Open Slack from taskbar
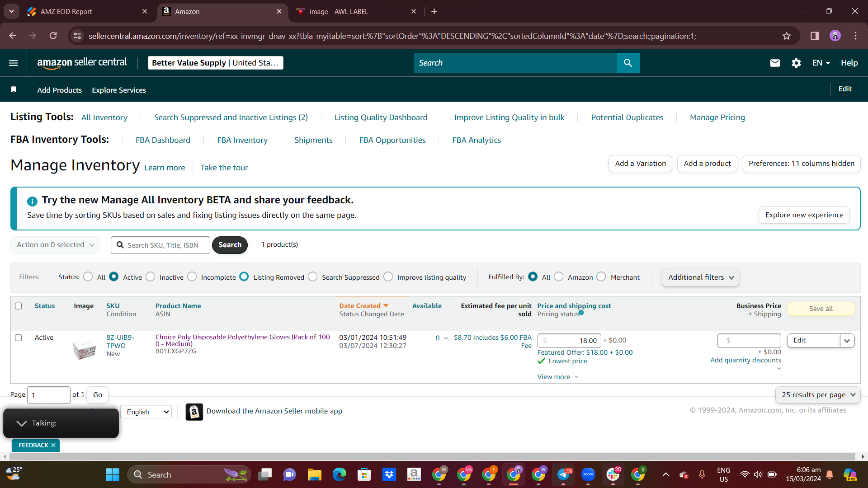The height and width of the screenshot is (488, 868). point(613,474)
